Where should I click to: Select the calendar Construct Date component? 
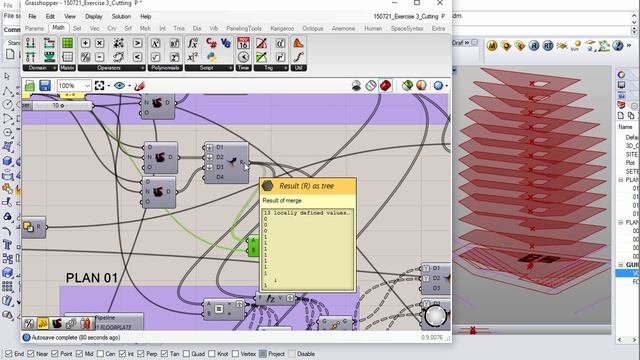pyautogui.click(x=243, y=43)
